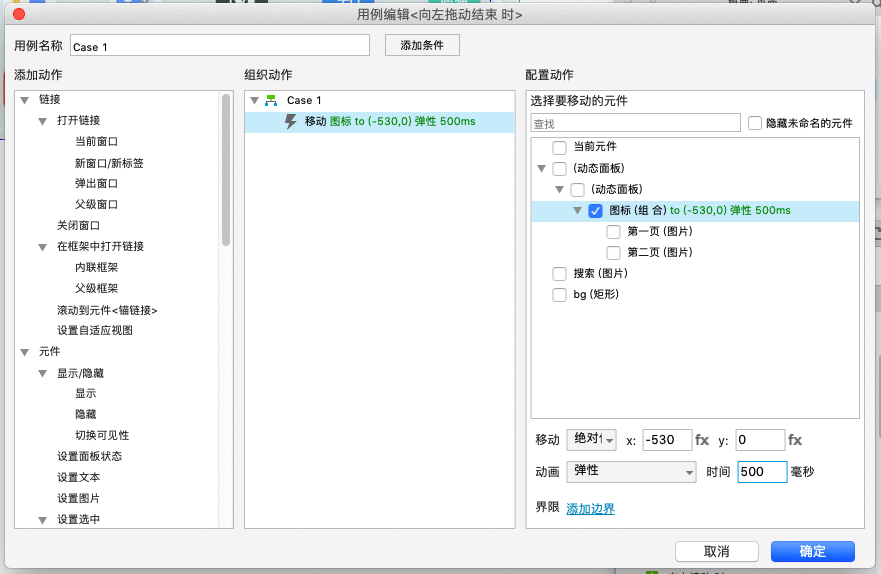Check the bg (矩形) checkbox

559,295
